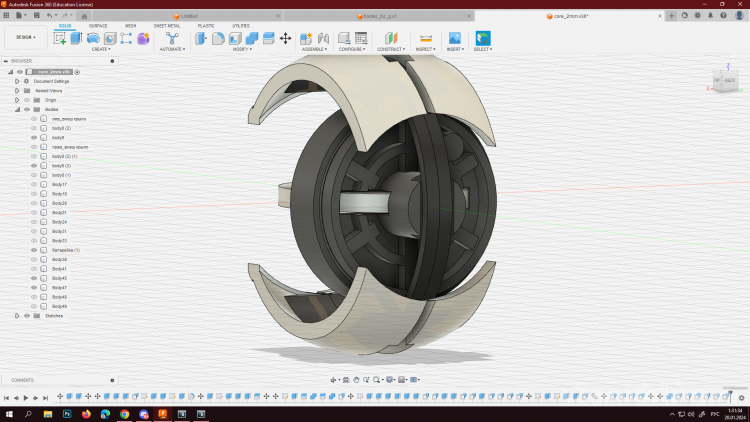750x422 pixels.
Task: Expand the Origin folder tree node
Action: tap(17, 100)
